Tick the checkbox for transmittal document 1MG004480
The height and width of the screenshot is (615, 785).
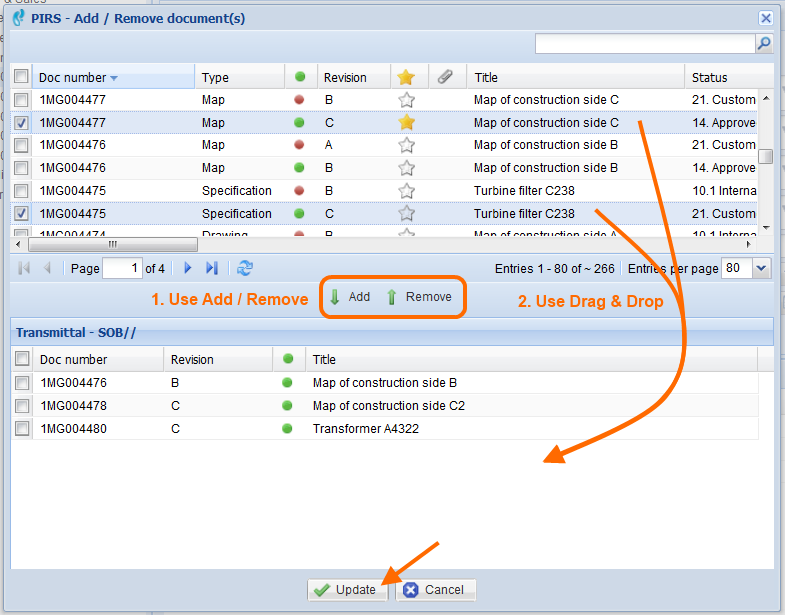tap(21, 428)
